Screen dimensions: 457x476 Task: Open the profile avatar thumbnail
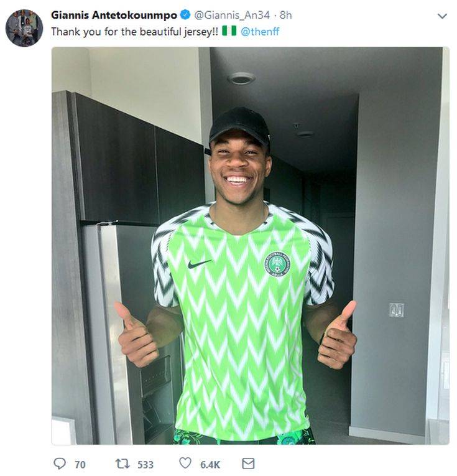tap(24, 28)
